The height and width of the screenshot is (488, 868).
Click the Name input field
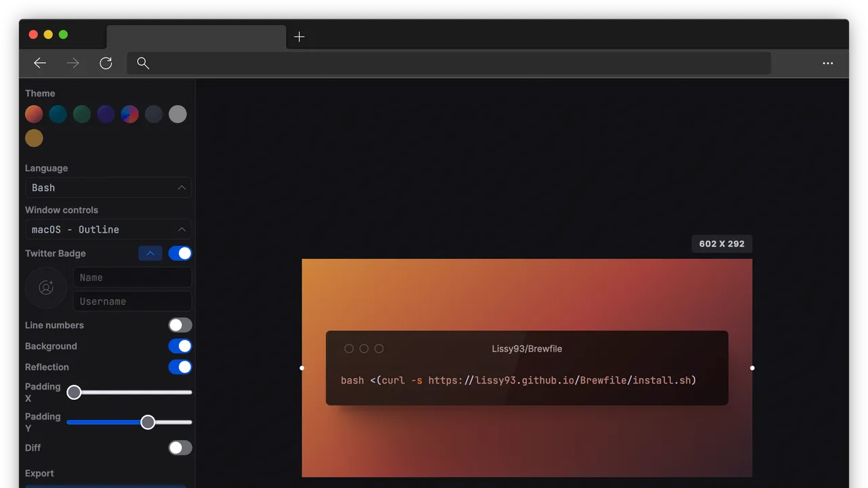click(132, 277)
